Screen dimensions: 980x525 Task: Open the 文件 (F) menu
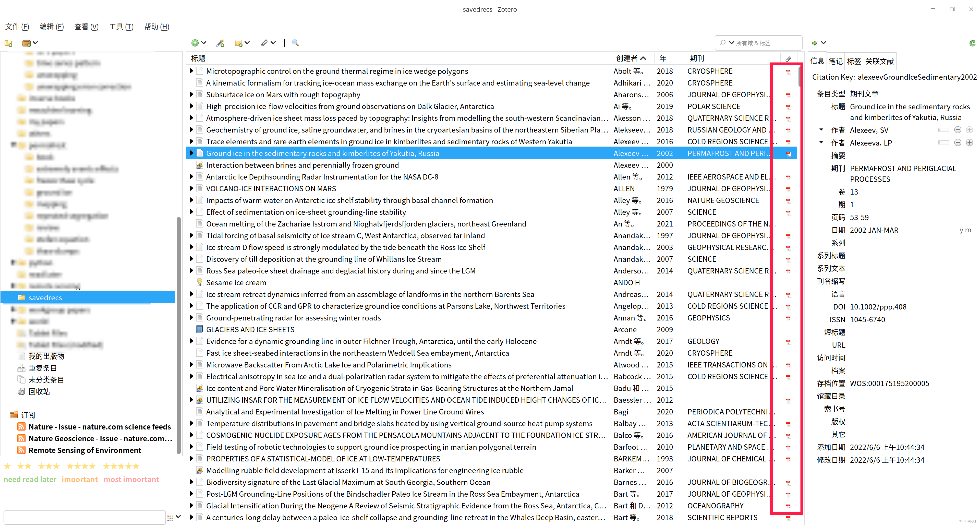coord(17,27)
